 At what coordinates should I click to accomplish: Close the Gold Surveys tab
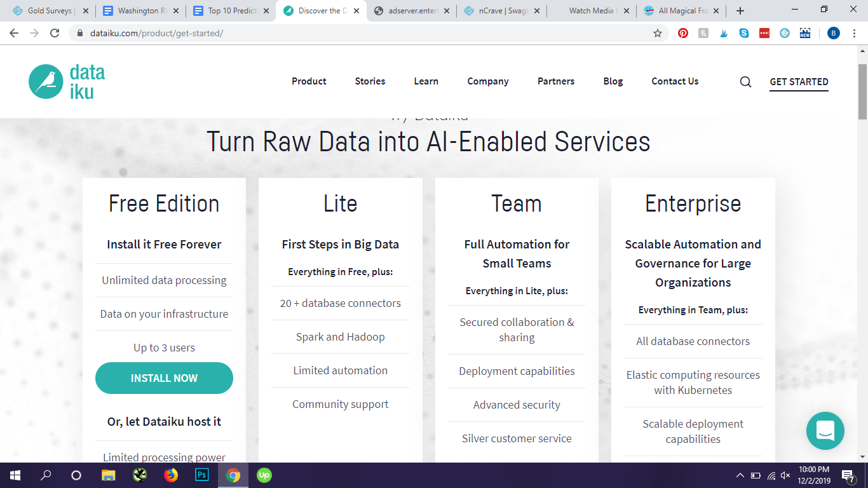[x=86, y=11]
